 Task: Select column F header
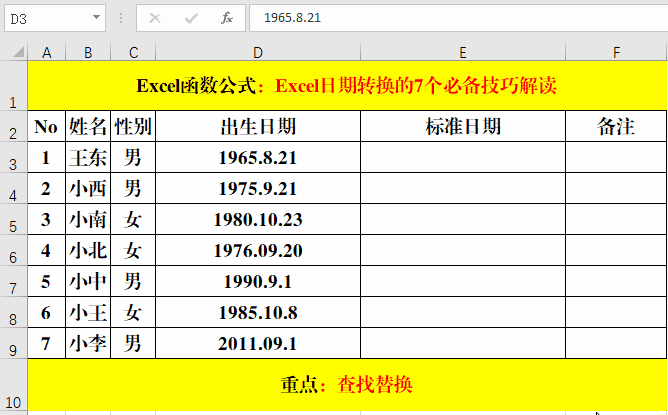click(x=616, y=52)
